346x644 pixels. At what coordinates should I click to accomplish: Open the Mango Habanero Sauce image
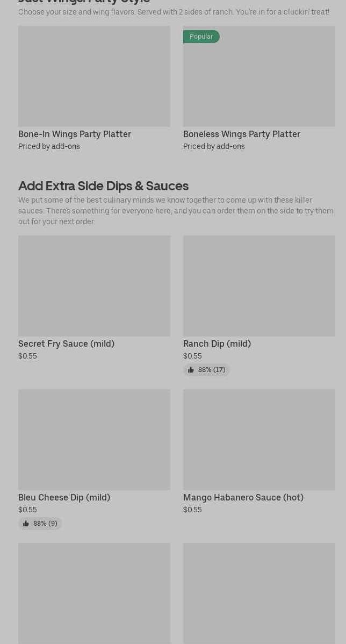pyautogui.click(x=259, y=440)
